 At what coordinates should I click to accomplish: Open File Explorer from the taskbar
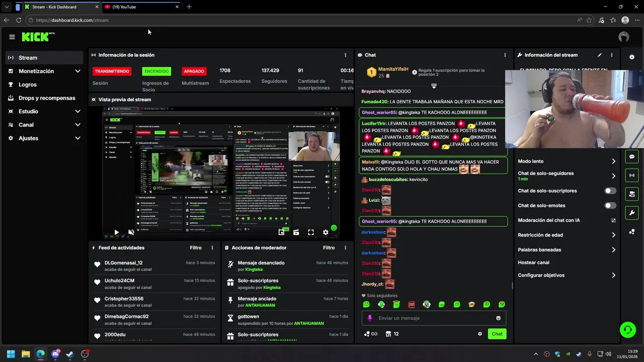(x=26, y=354)
